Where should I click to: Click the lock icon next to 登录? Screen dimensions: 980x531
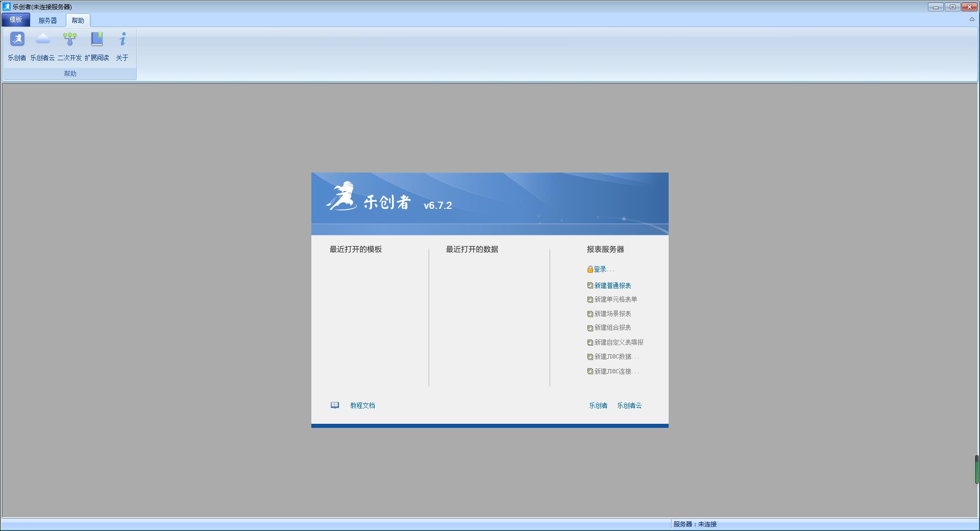click(x=590, y=270)
